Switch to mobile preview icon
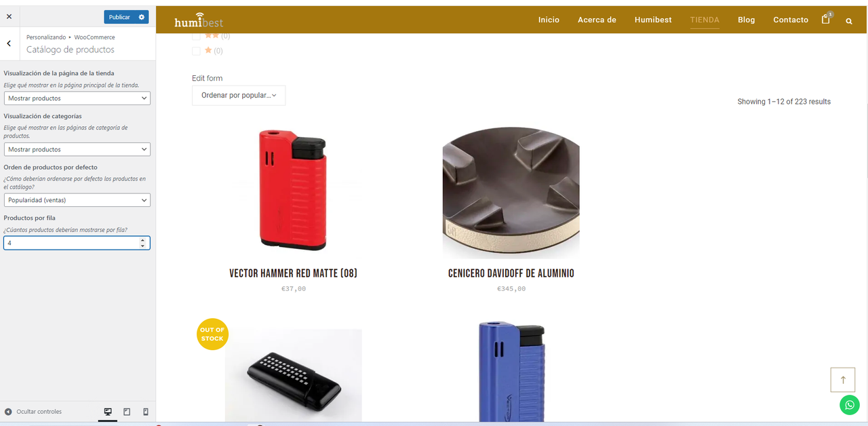This screenshot has height=426, width=868. tap(146, 412)
